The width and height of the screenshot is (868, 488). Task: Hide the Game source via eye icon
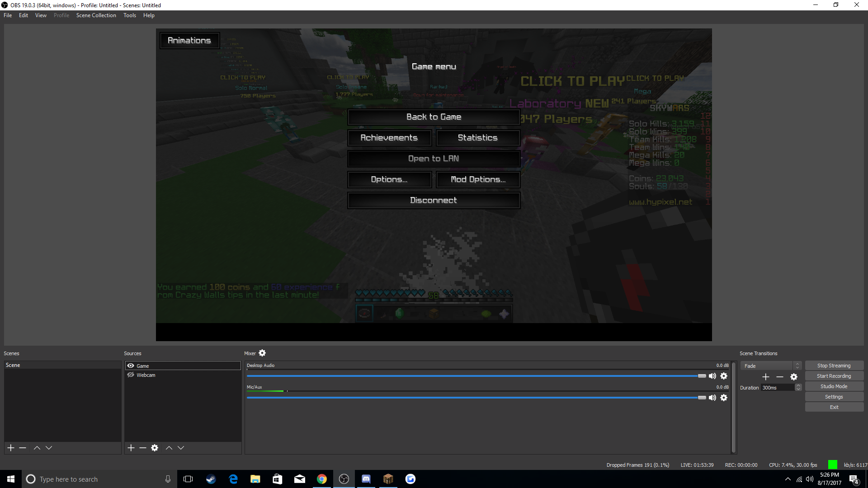click(x=131, y=366)
